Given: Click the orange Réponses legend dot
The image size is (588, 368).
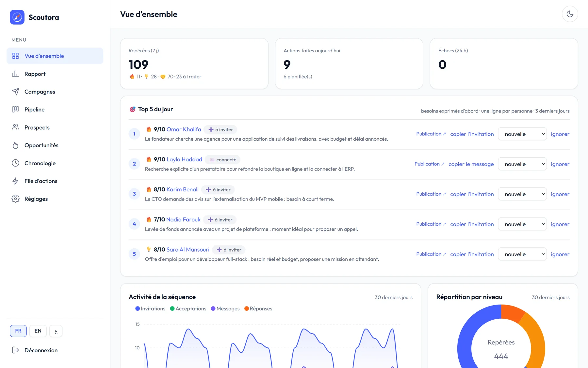Looking at the screenshot, I should tap(247, 308).
